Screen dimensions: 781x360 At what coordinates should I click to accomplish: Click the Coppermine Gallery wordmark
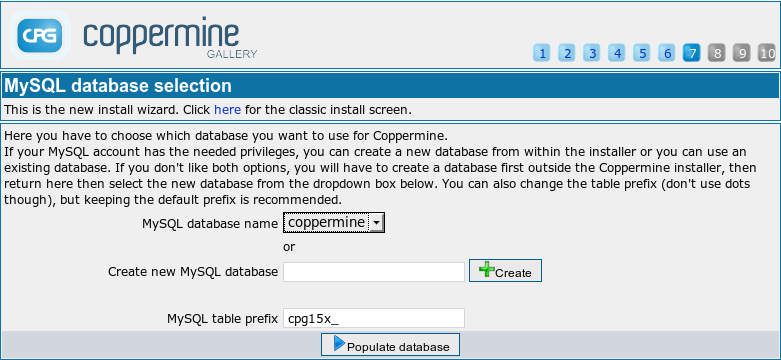(170, 40)
